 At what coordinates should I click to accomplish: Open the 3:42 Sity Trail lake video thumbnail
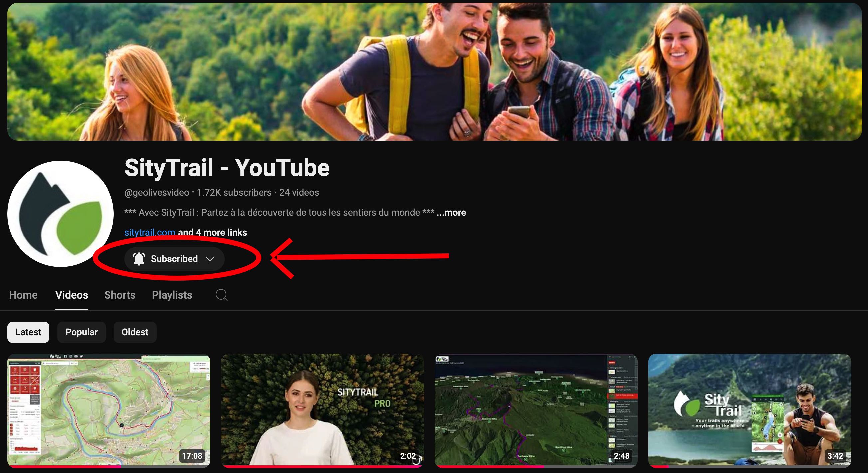(x=750, y=410)
